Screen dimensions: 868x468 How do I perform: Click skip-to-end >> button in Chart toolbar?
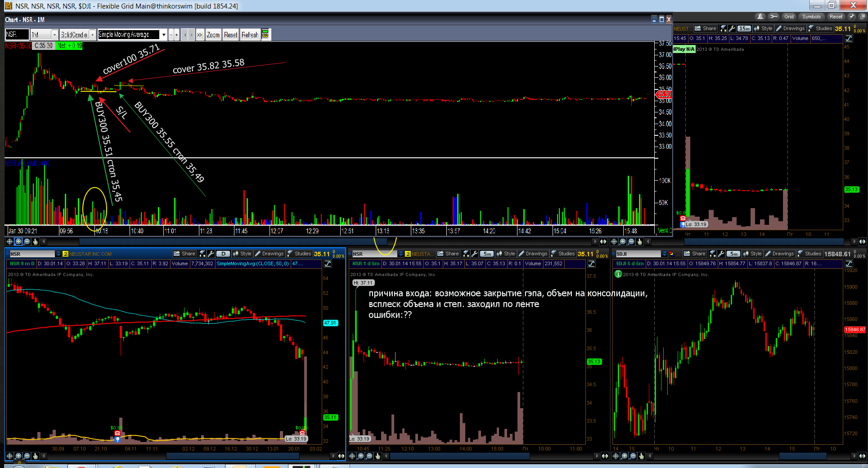click(199, 35)
